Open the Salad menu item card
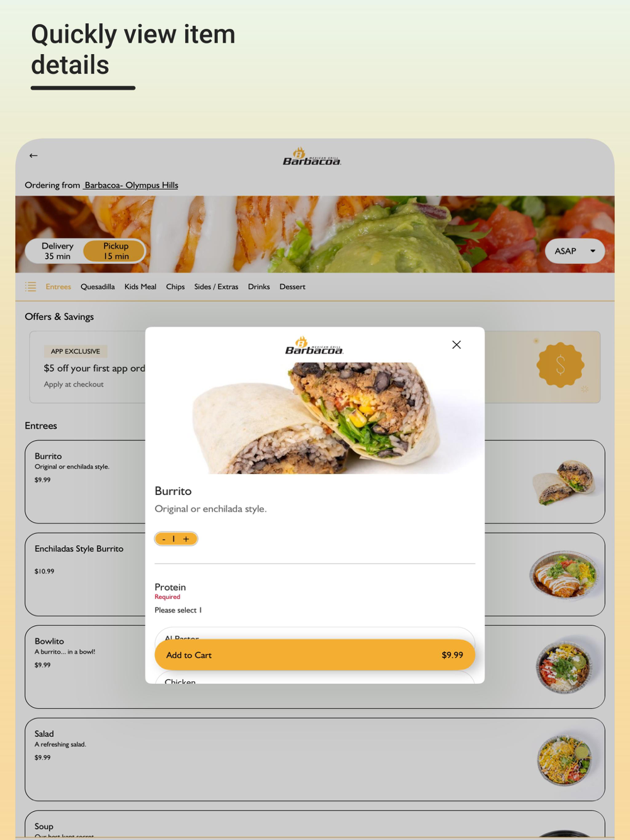 pyautogui.click(x=314, y=759)
